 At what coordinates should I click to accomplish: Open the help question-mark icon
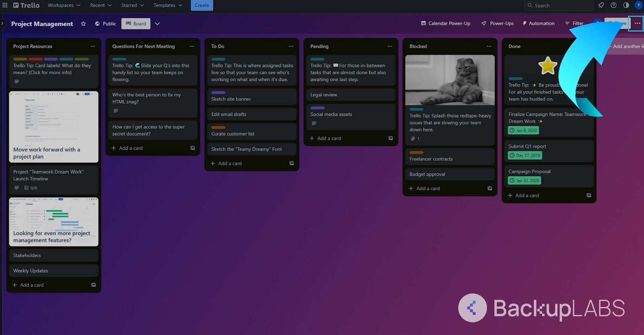coord(613,5)
